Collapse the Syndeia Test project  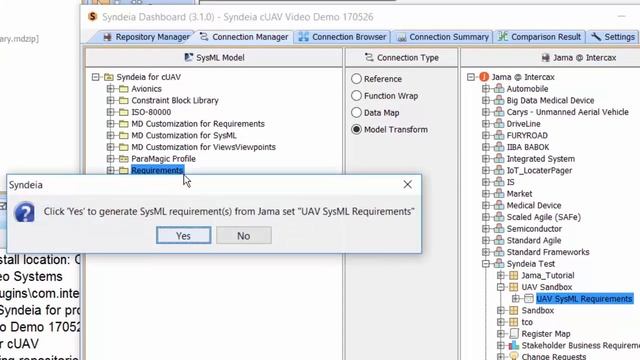pos(486,264)
